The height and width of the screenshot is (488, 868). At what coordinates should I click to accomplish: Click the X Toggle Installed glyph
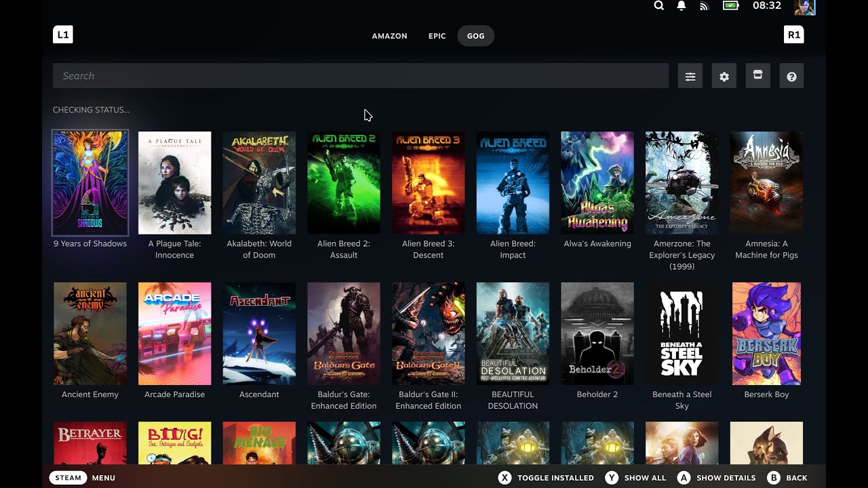click(505, 478)
